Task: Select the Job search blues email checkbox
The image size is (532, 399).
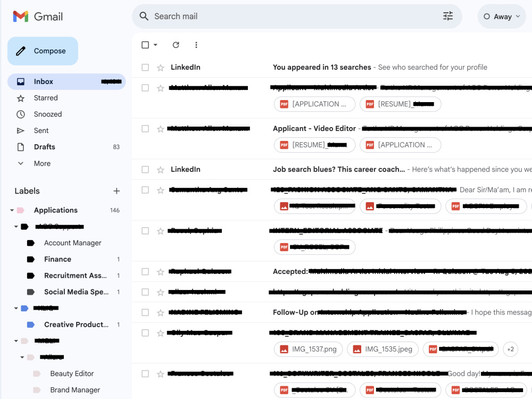Action: coord(145,169)
